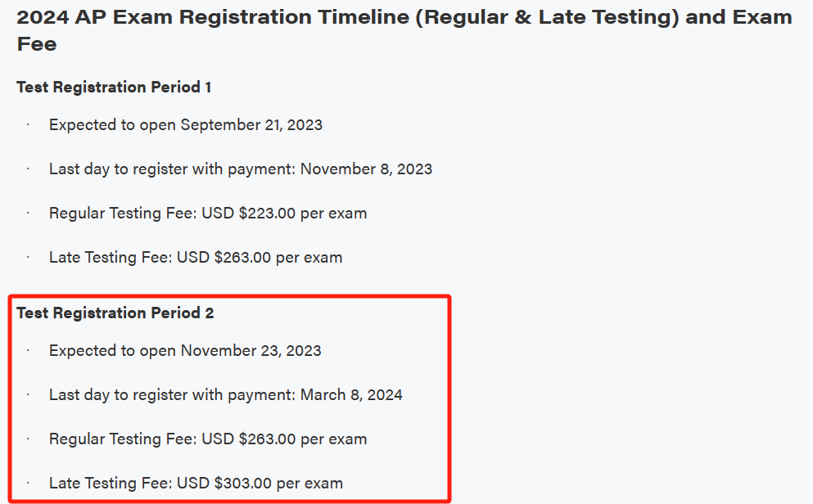Click 'Expected to open September 21, 2023'
The image size is (813, 504).
click(186, 125)
